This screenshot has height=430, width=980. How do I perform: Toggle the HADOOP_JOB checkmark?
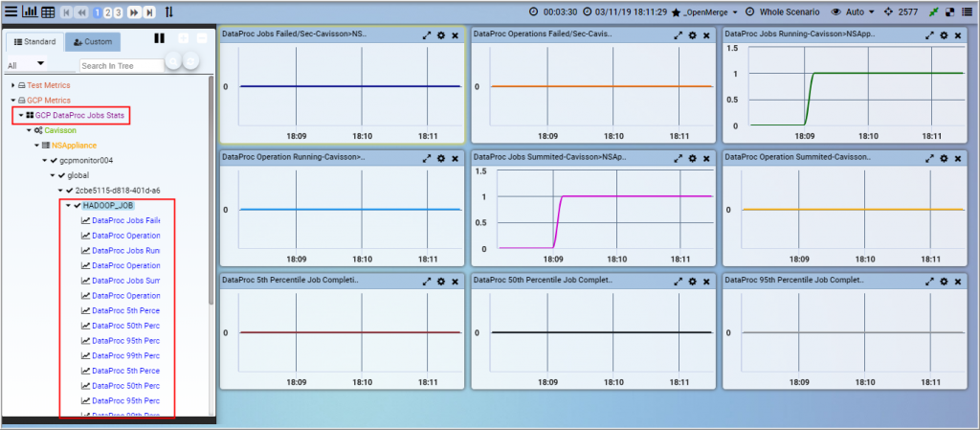pyautogui.click(x=77, y=206)
